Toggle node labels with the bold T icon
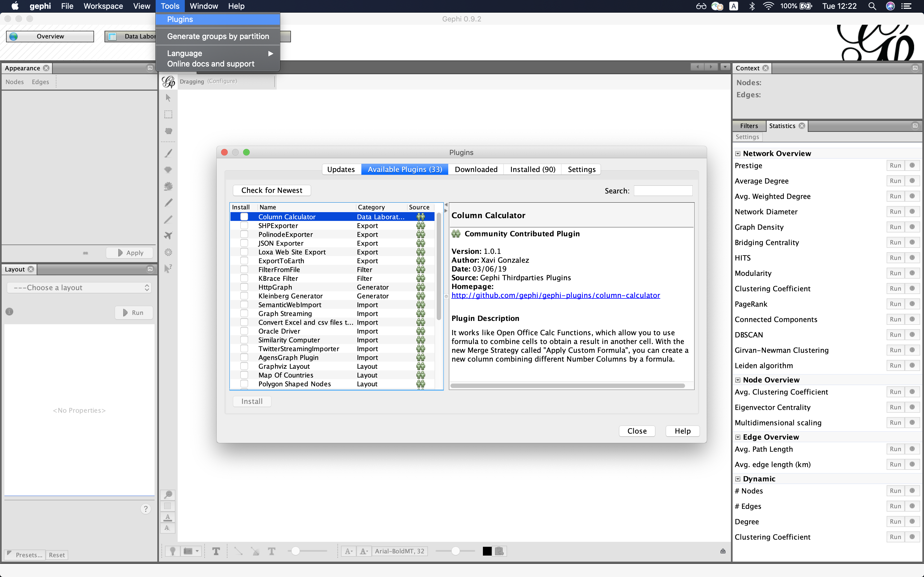 (x=216, y=551)
